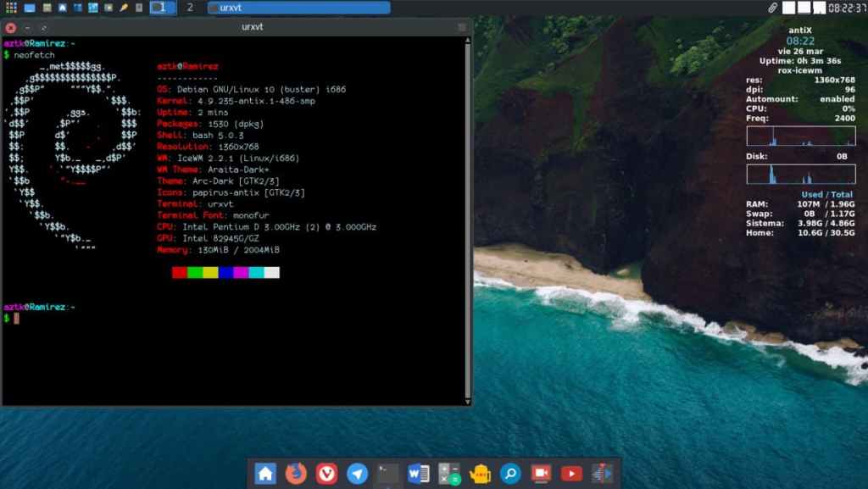Launch Firefox from the dock
This screenshot has height=489, width=868.
(x=296, y=474)
